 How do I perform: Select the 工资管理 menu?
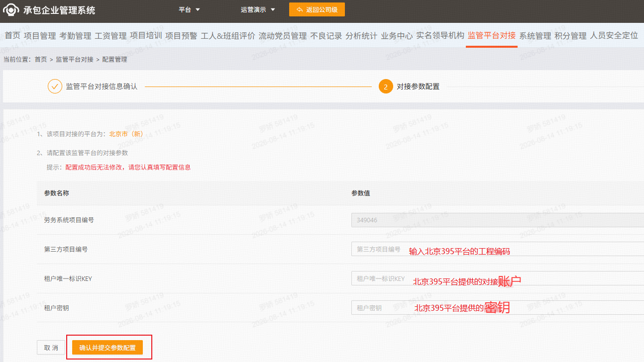click(x=110, y=35)
